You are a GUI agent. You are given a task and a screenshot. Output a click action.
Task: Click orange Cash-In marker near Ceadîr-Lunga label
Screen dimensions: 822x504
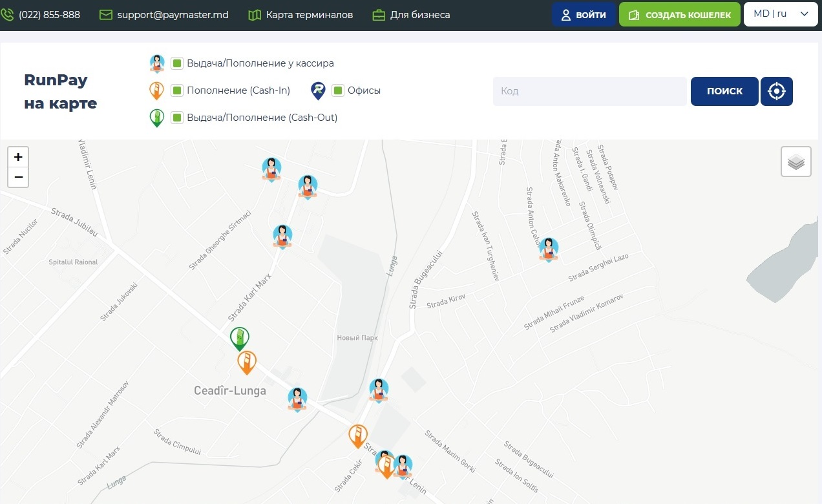[247, 362]
